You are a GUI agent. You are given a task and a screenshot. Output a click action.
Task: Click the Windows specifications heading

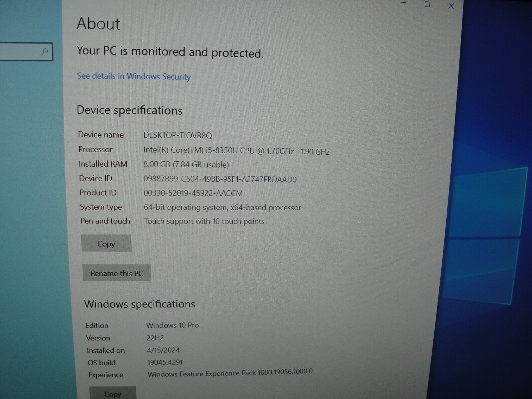coord(140,304)
